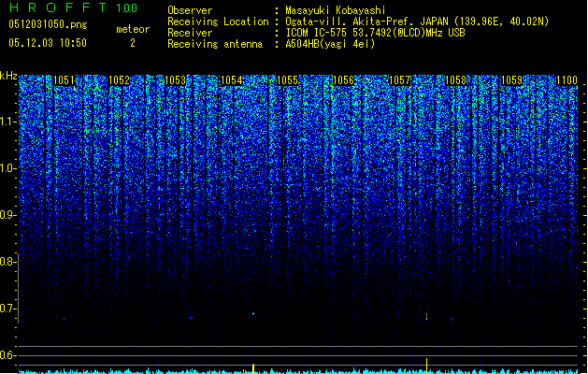Click time marker 1058

[x=455, y=80]
